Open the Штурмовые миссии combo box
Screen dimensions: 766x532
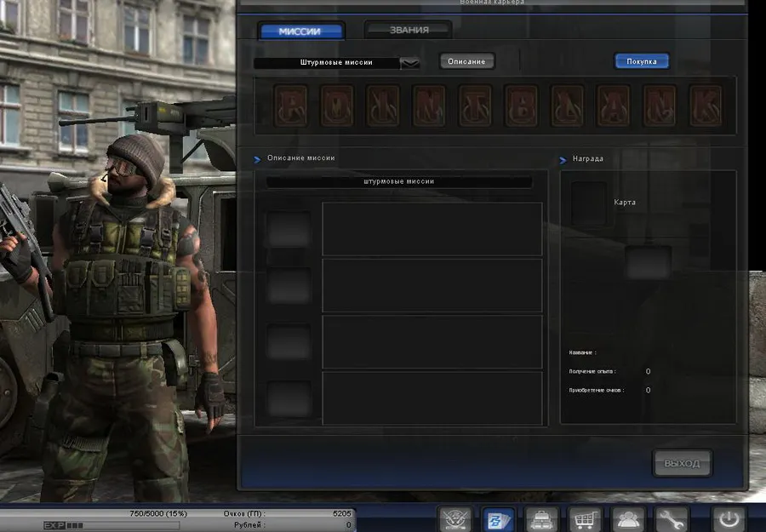(x=336, y=62)
